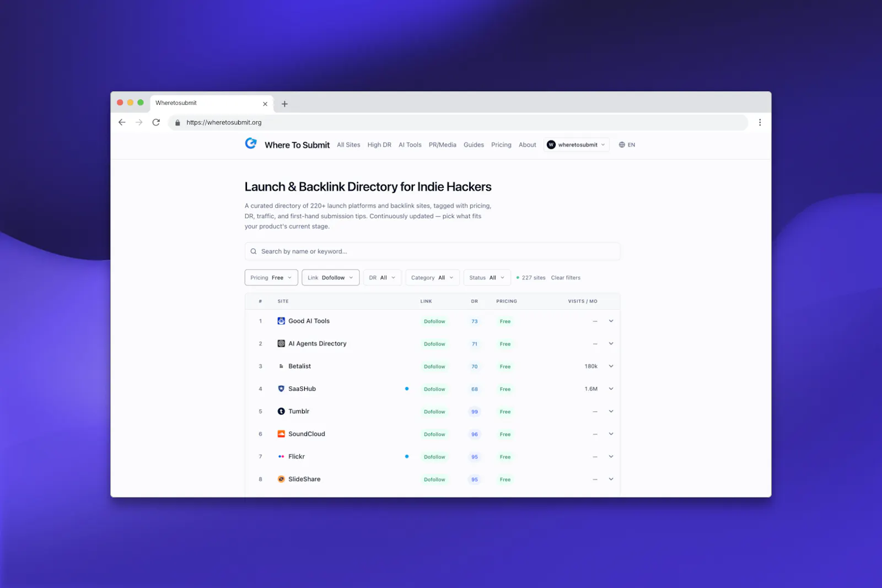Screen dimensions: 882x588
Task: Open the wheretosubmit account dropdown
Action: click(576, 145)
